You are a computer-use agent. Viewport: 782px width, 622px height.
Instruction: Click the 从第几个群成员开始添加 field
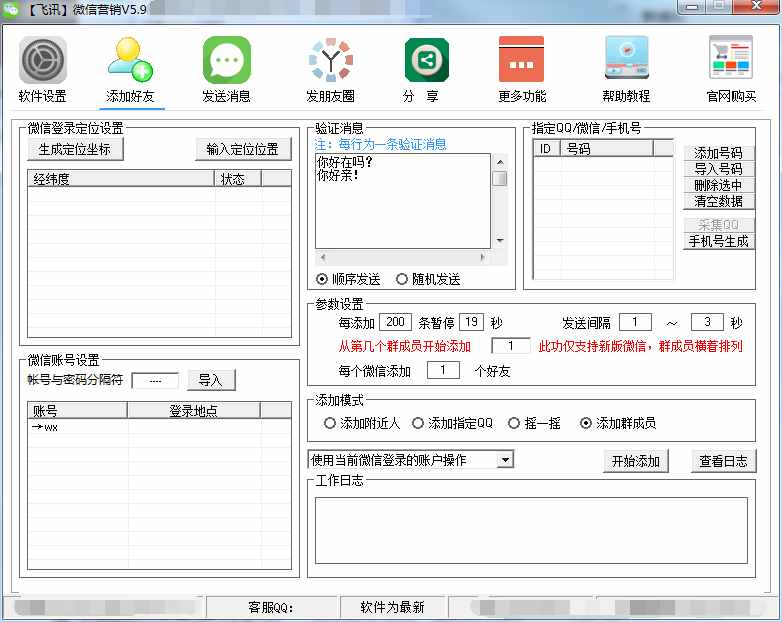(511, 346)
